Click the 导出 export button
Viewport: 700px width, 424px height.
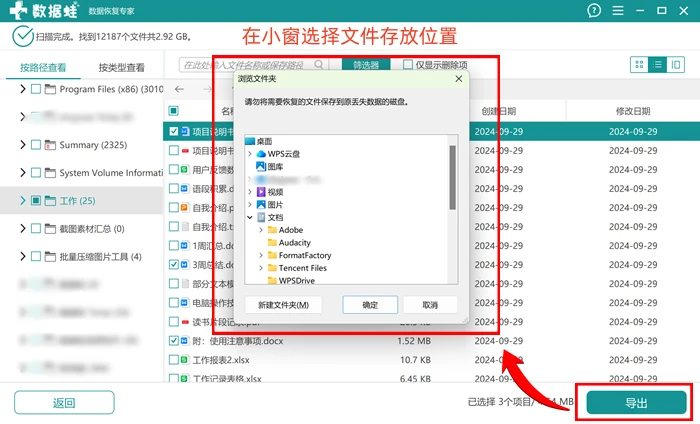pyautogui.click(x=636, y=403)
